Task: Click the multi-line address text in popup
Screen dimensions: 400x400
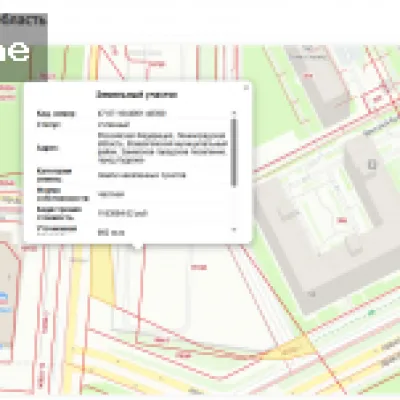Action: coord(163,148)
